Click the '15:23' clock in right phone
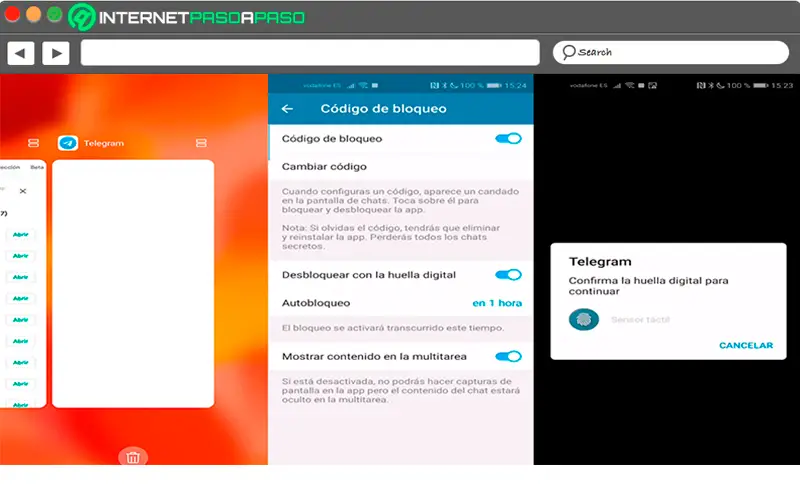 pos(782,85)
